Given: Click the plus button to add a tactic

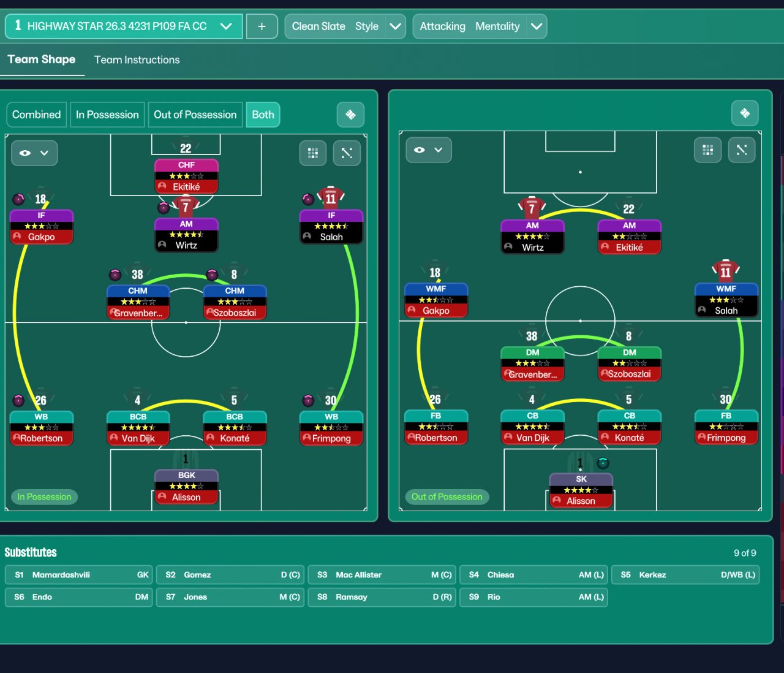Looking at the screenshot, I should 262,26.
